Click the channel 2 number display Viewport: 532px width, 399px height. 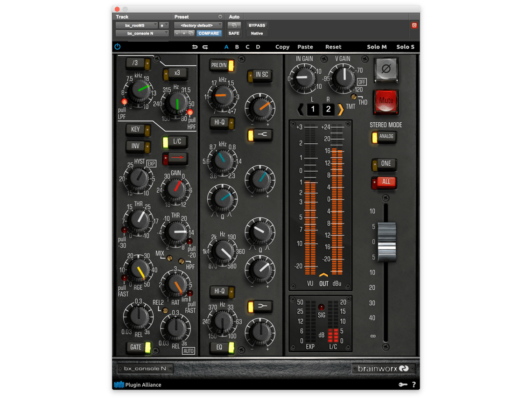[x=329, y=109]
